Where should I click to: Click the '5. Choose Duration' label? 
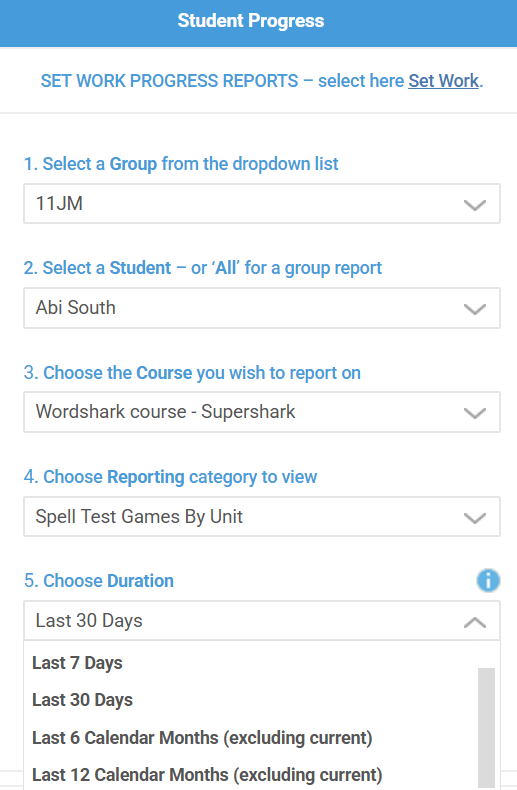(99, 581)
